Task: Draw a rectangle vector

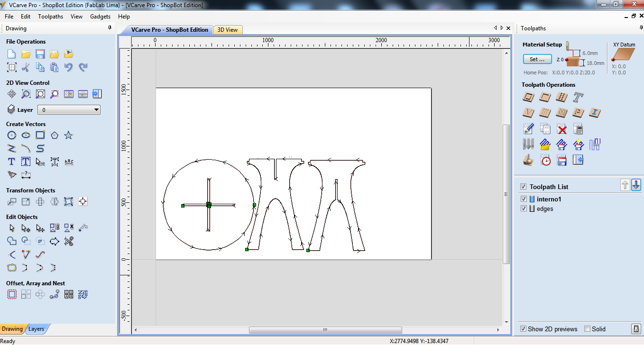Action: (40, 136)
